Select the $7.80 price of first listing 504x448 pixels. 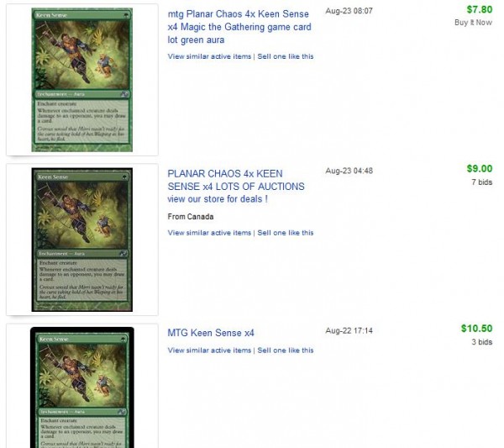480,9
